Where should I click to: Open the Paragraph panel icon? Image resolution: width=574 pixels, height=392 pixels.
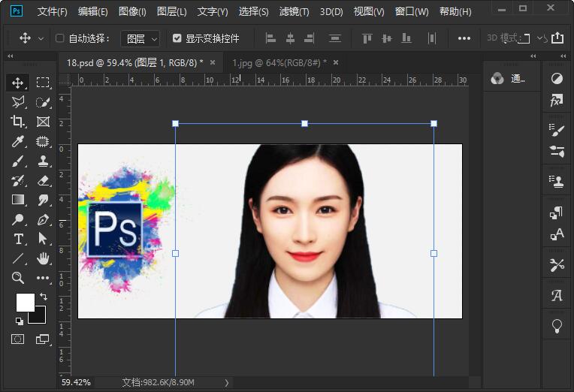[557, 213]
